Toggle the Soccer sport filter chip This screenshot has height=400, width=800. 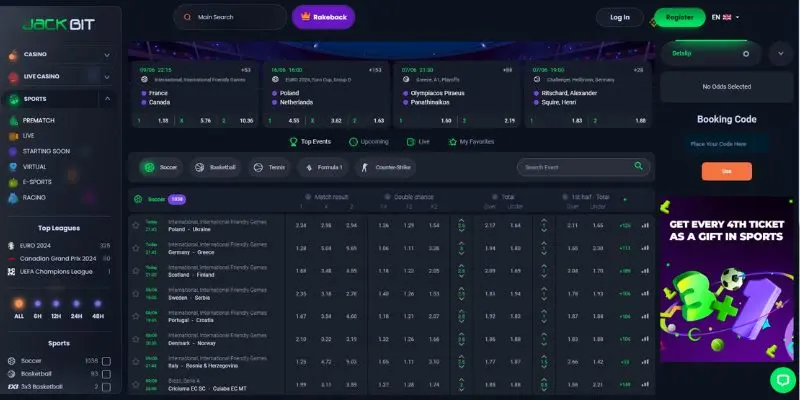click(x=161, y=167)
